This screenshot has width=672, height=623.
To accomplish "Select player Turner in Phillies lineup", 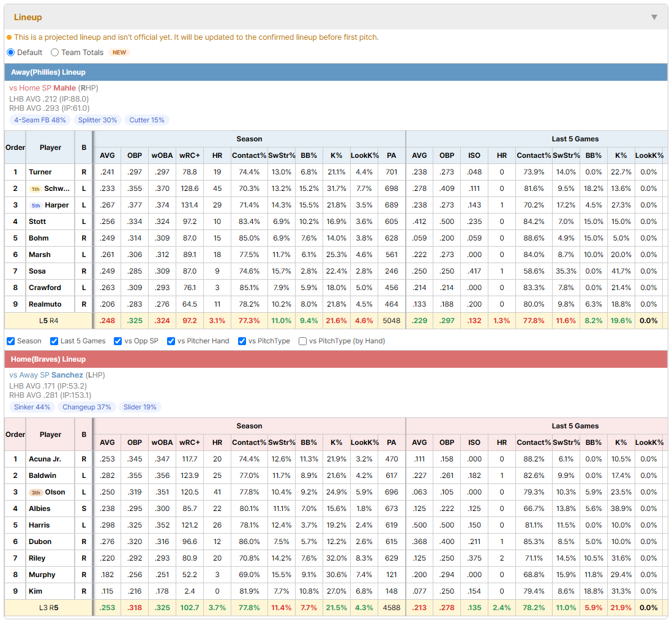I will 40,172.
